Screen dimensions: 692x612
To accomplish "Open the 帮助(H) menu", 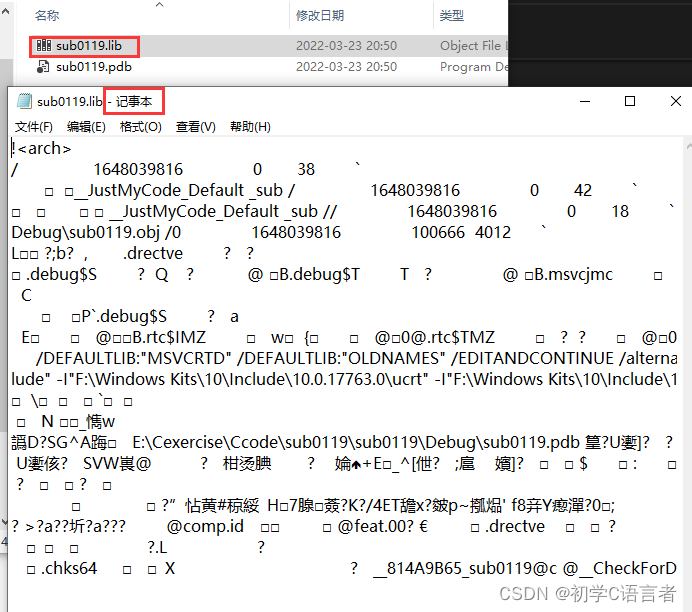I will tap(250, 127).
